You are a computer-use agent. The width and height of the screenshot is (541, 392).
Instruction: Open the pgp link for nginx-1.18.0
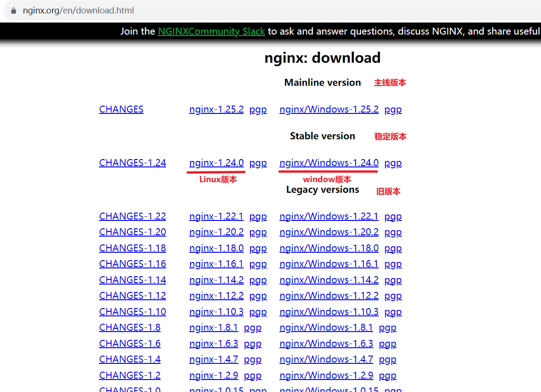258,248
